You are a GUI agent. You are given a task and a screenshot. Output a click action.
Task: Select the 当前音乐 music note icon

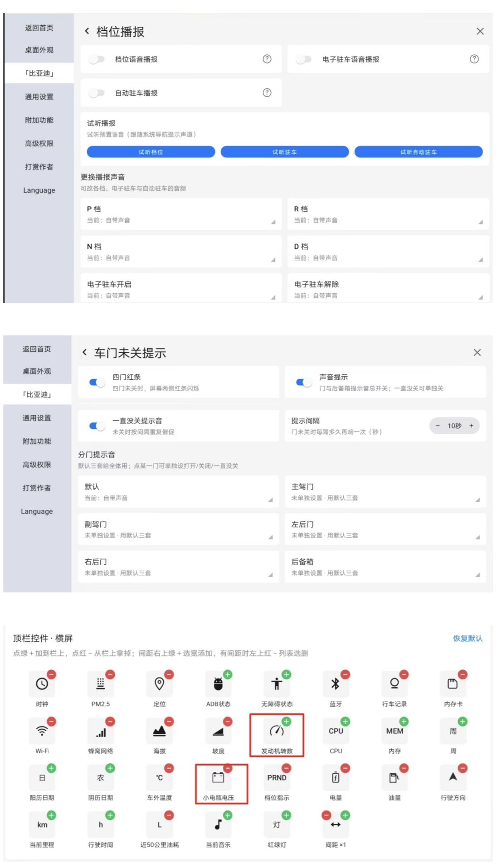pos(218,825)
